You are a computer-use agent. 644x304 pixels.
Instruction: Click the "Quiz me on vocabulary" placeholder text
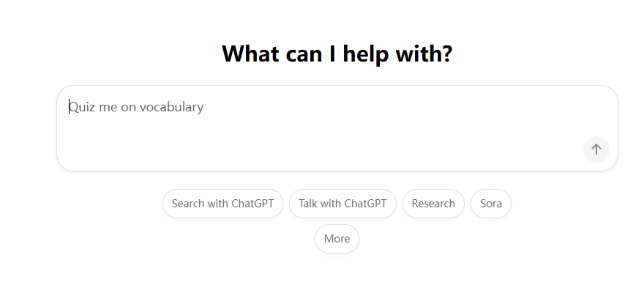point(137,107)
